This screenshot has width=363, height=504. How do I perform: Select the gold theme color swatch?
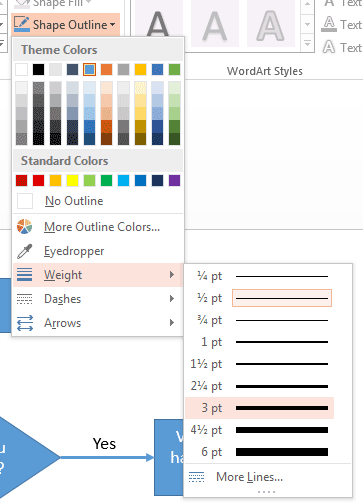[140, 70]
